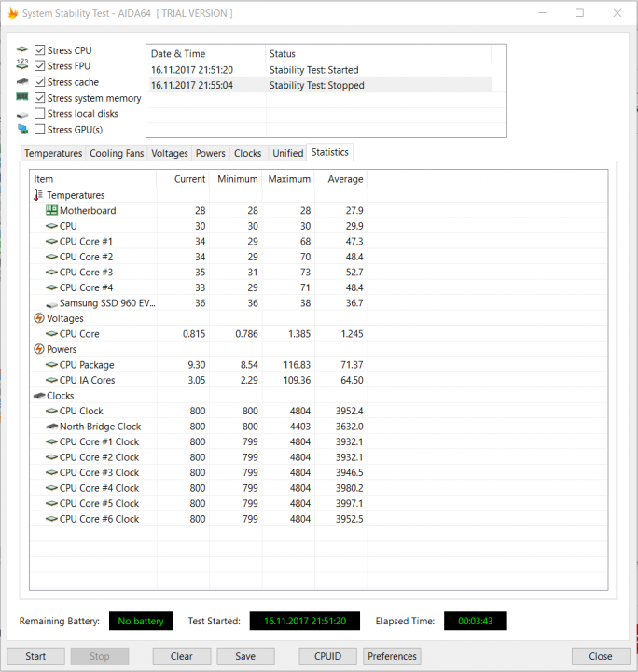
Task: Select the Stability Test: Started log row
Action: coord(319,70)
